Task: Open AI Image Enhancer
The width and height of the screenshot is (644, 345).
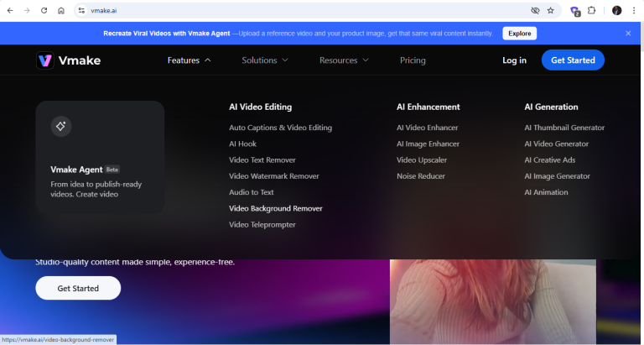Action: (428, 144)
